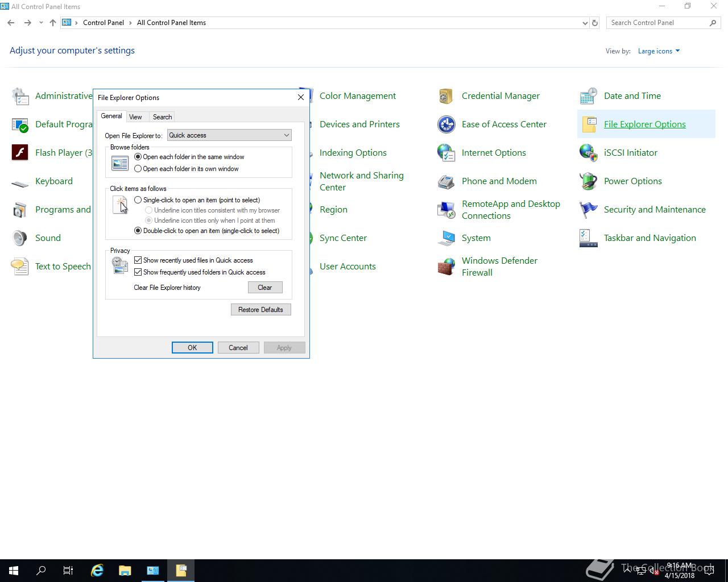The image size is (728, 582).
Task: Open Phone and Modem icon
Action: 446,181
